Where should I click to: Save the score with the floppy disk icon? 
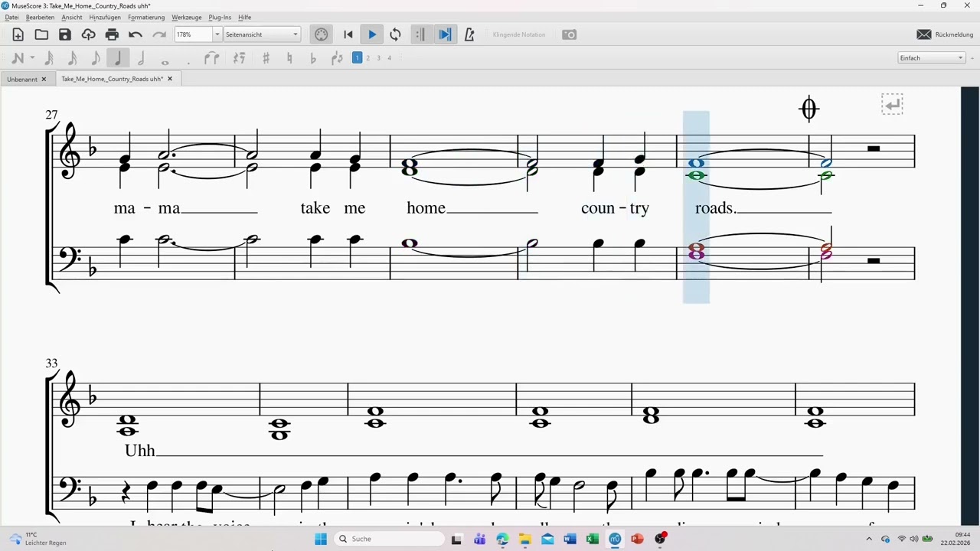[65, 34]
